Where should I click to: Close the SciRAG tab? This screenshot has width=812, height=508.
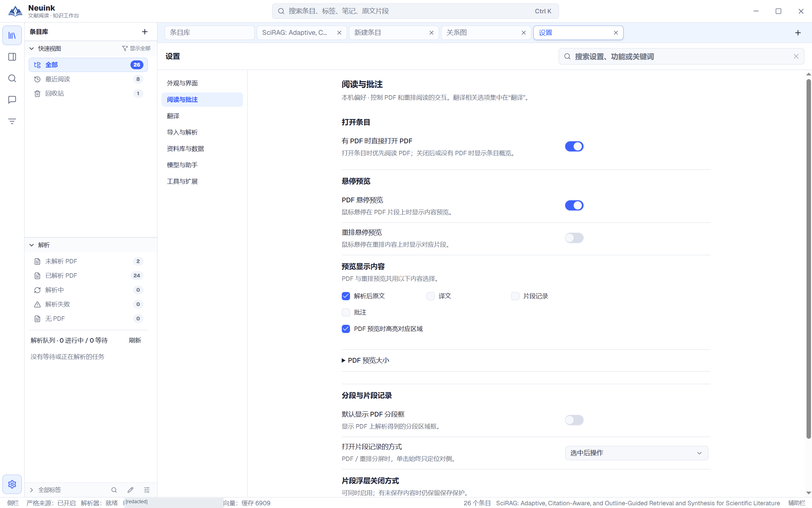(x=339, y=33)
